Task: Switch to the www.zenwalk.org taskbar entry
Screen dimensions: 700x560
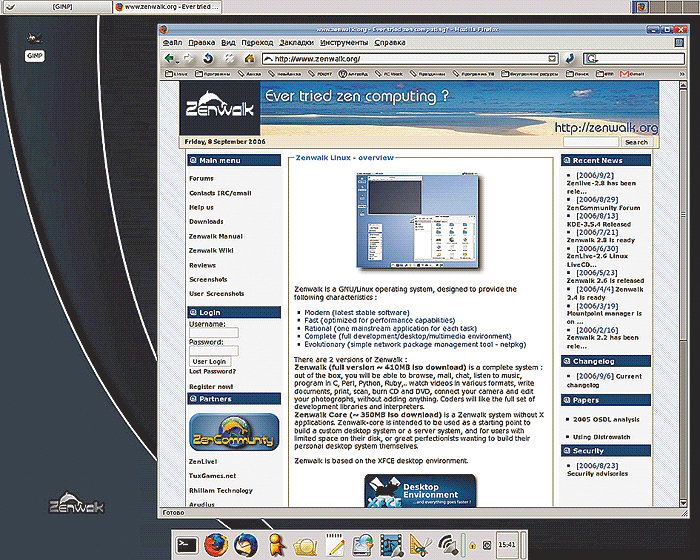Action: point(167,7)
